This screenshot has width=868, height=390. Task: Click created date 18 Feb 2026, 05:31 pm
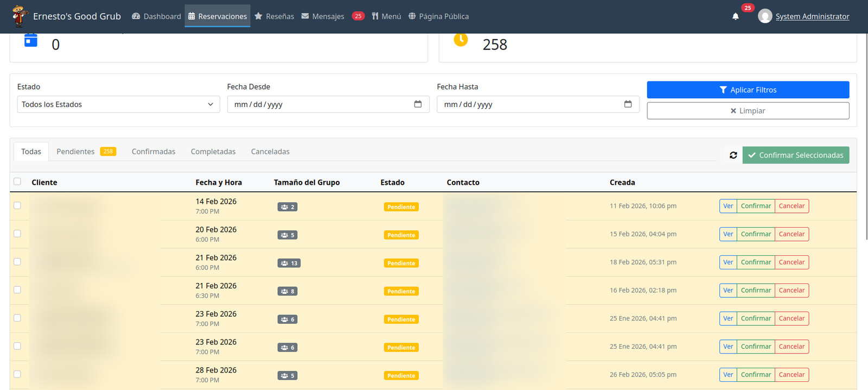pos(643,262)
